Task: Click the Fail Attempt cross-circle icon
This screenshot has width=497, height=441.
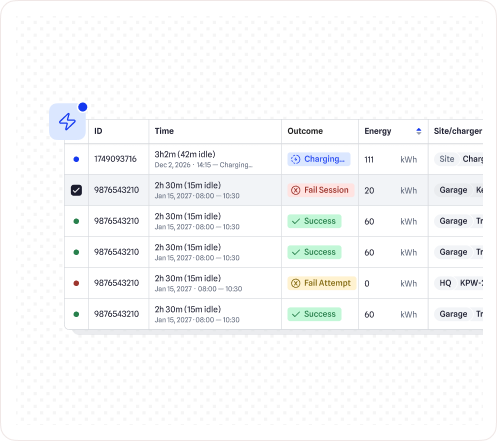Action: (296, 283)
